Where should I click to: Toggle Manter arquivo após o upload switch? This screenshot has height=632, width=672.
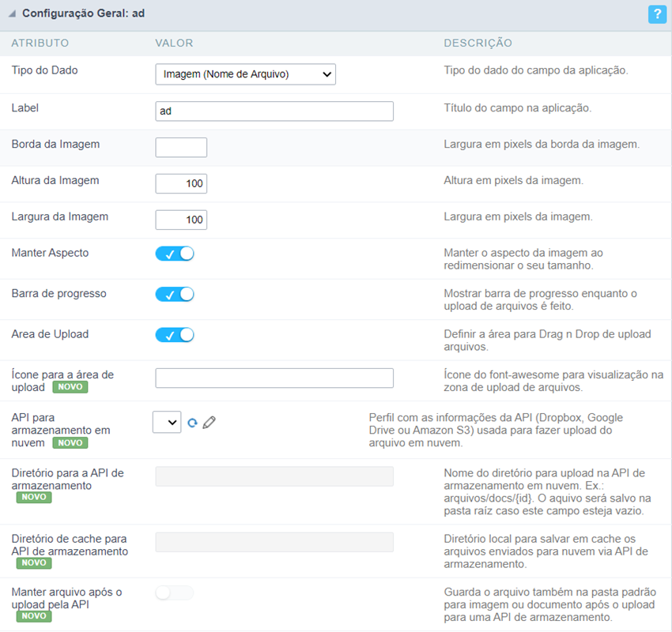tap(175, 592)
